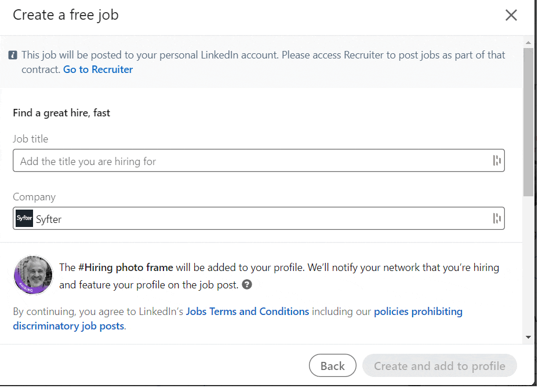Close the Create a free job dialog
Viewport: 542px width, 392px height.
[x=511, y=15]
